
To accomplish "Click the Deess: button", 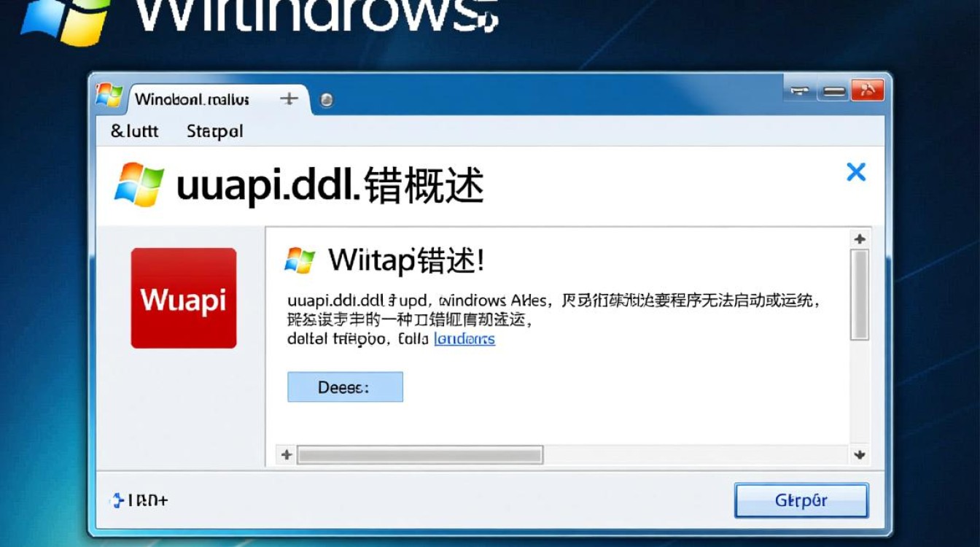I will click(x=345, y=387).
